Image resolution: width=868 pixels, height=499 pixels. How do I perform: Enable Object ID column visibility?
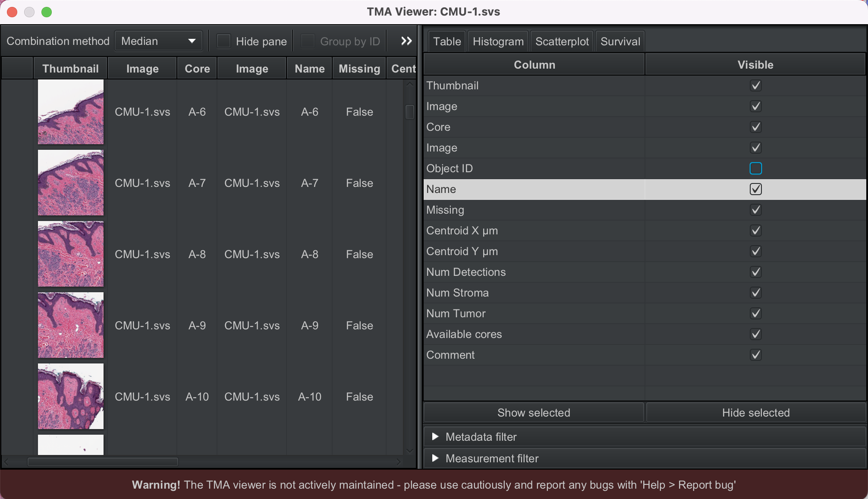(755, 168)
